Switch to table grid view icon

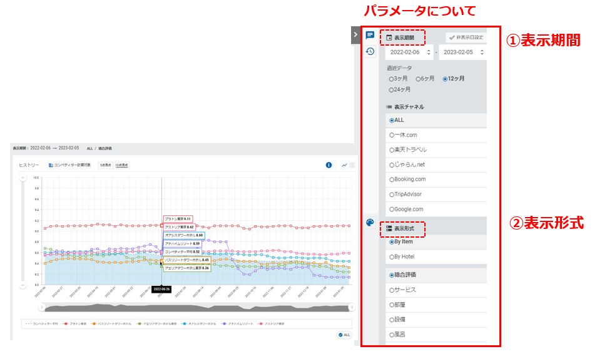coord(352,165)
